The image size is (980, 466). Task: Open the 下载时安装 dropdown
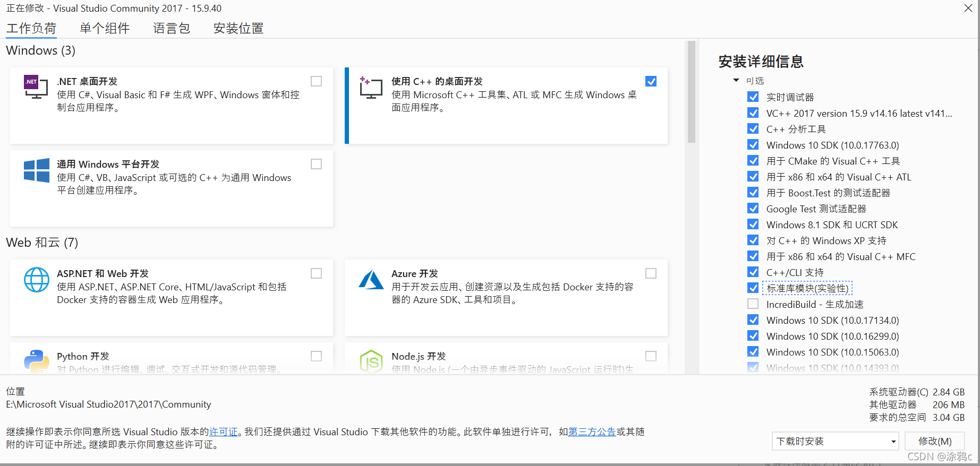coord(835,441)
